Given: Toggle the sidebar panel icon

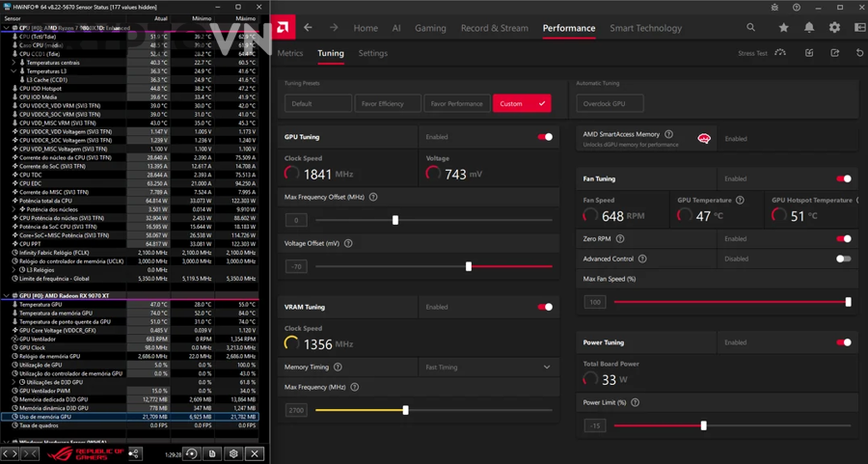Looking at the screenshot, I should [x=859, y=28].
